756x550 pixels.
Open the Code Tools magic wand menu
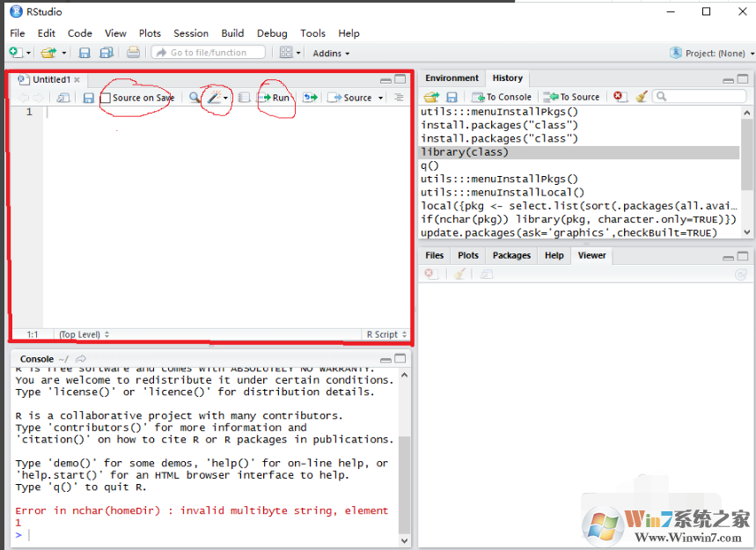tap(217, 98)
